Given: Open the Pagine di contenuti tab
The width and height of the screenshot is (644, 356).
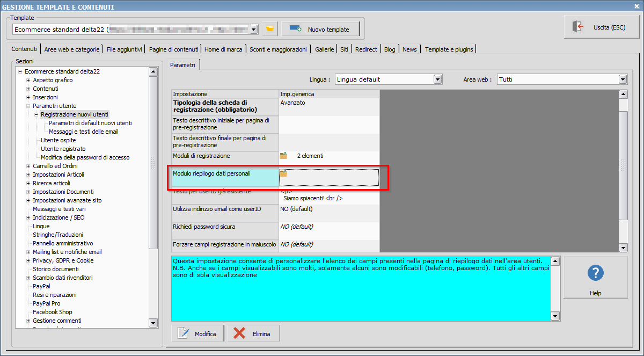Looking at the screenshot, I should click(174, 49).
